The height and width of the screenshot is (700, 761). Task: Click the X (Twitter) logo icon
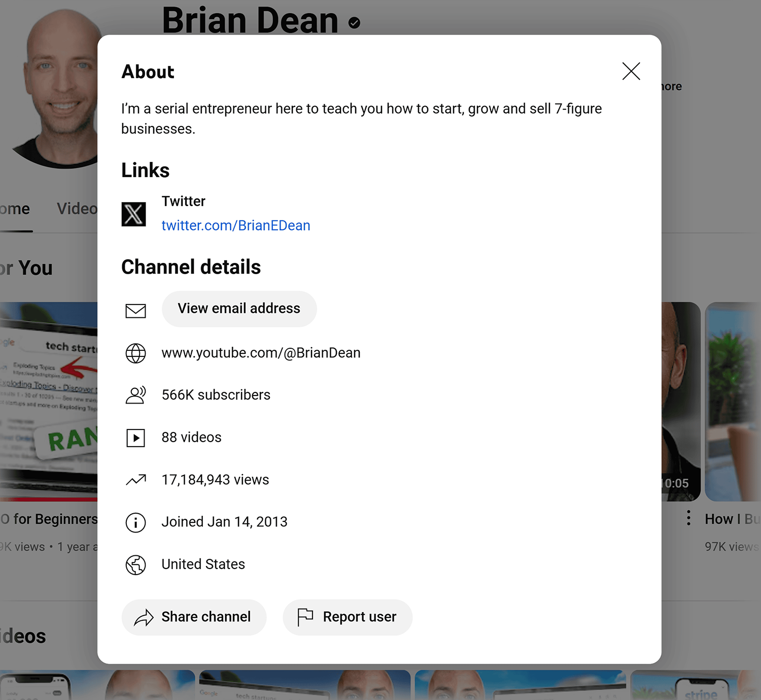134,214
